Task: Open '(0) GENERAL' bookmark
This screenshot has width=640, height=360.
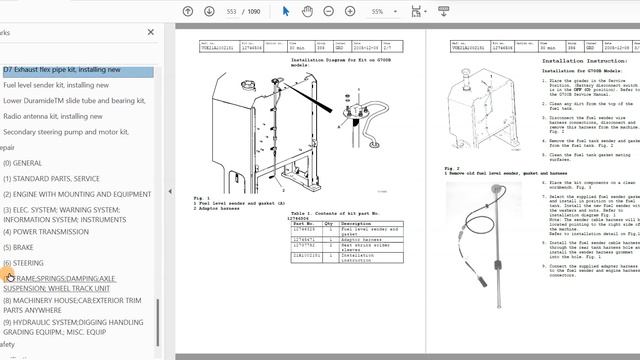Action: click(22, 163)
